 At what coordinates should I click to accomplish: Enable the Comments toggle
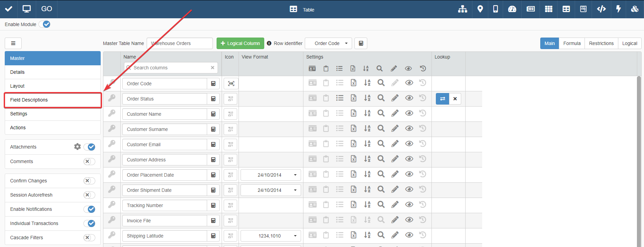coord(89,161)
